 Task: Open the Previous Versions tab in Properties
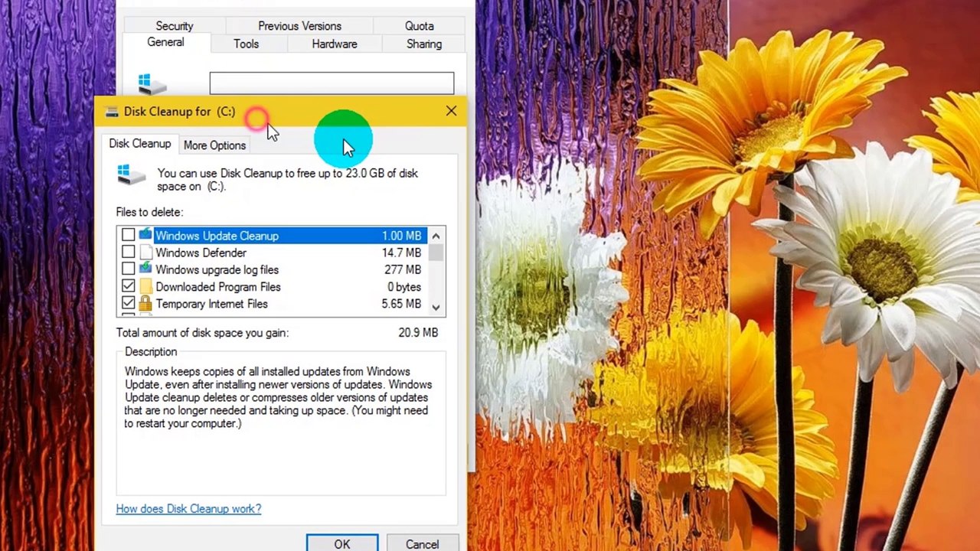click(299, 26)
